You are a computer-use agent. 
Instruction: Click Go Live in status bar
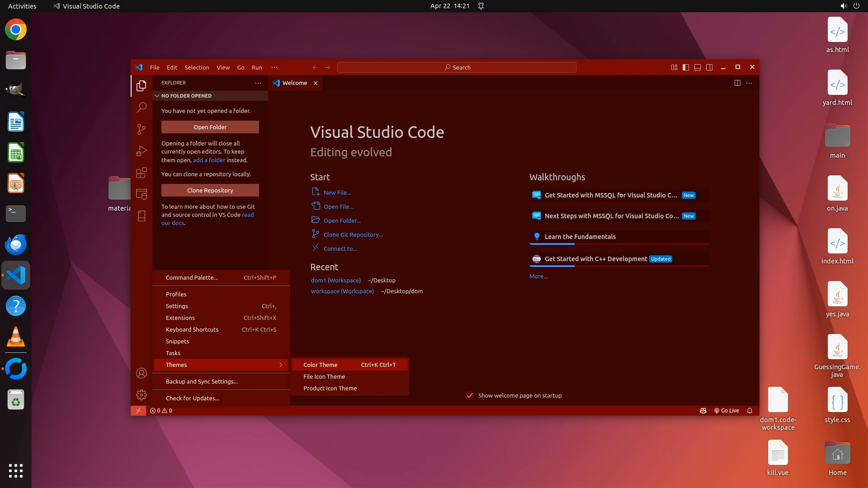point(726,411)
